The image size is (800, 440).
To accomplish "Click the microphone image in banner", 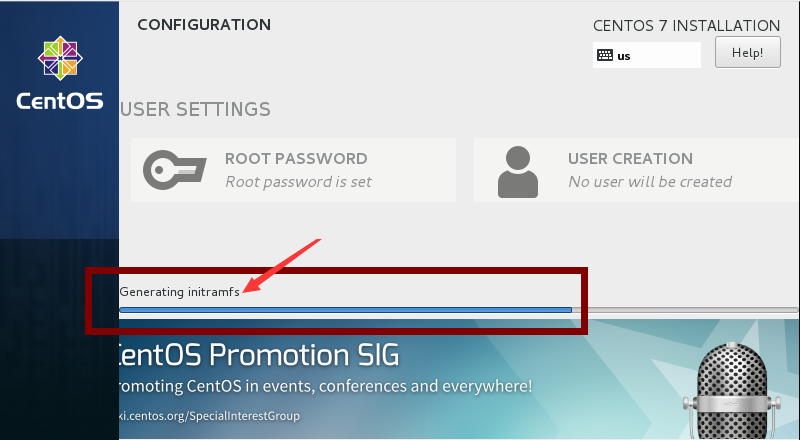I will click(732, 390).
